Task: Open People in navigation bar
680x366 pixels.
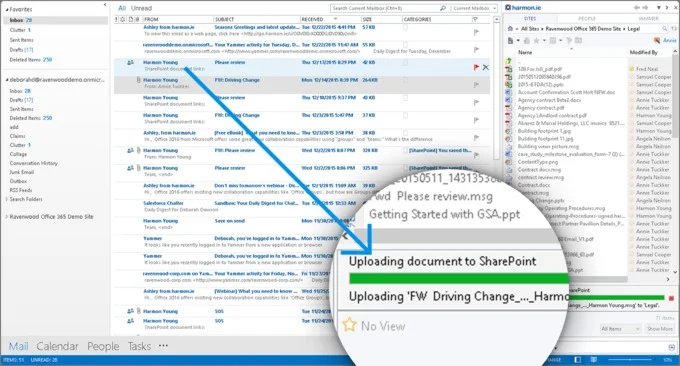Action: tap(103, 346)
